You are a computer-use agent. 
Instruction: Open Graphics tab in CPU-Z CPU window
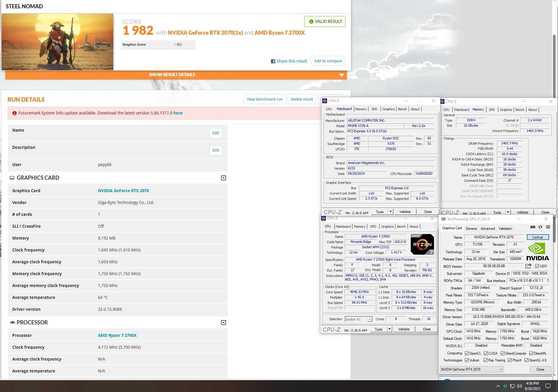click(387, 227)
